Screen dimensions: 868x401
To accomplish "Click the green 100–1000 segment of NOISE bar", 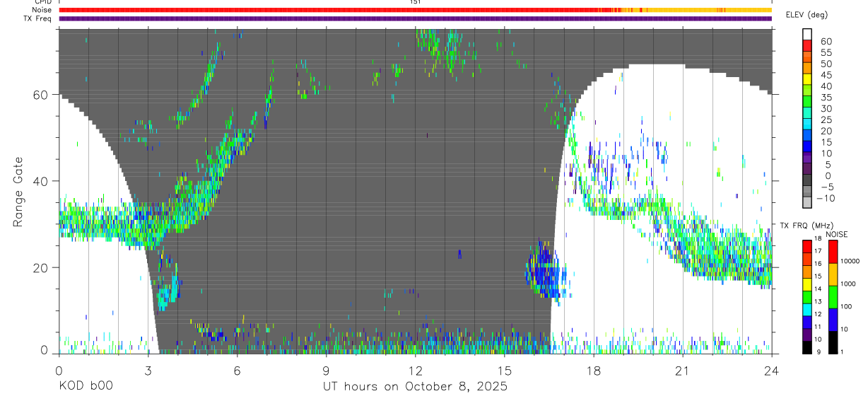I will [833, 296].
